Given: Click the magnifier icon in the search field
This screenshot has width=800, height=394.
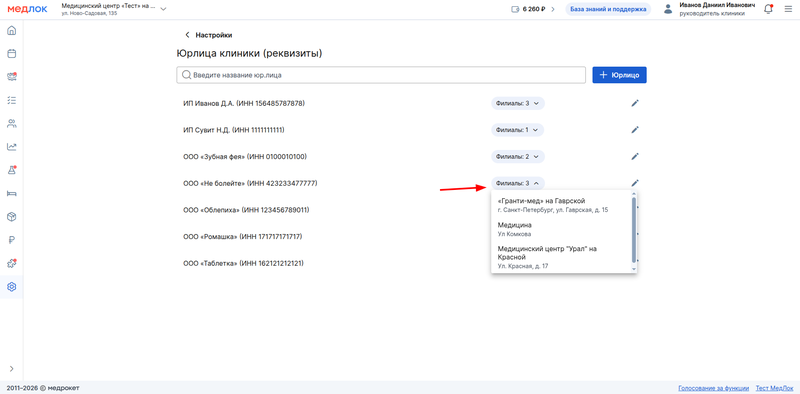Looking at the screenshot, I should click(186, 75).
